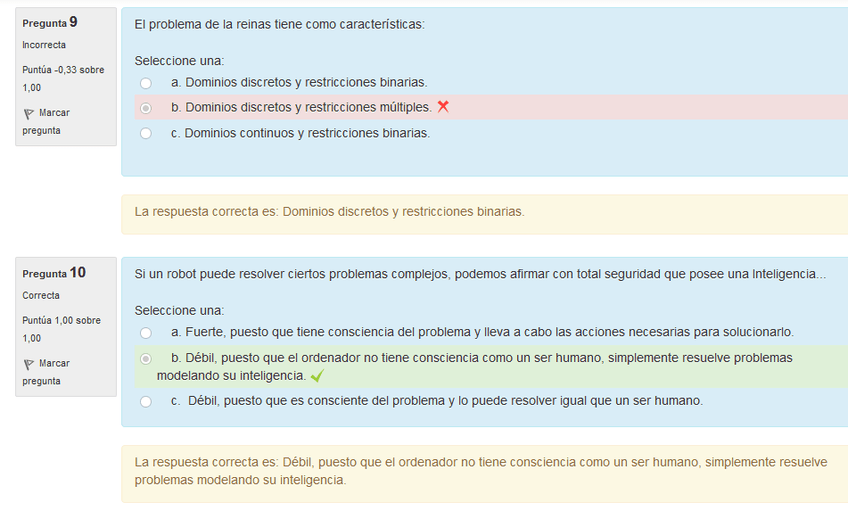Click Marcar pregunta link in Pregunta 9
The width and height of the screenshot is (848, 511).
[46, 122]
